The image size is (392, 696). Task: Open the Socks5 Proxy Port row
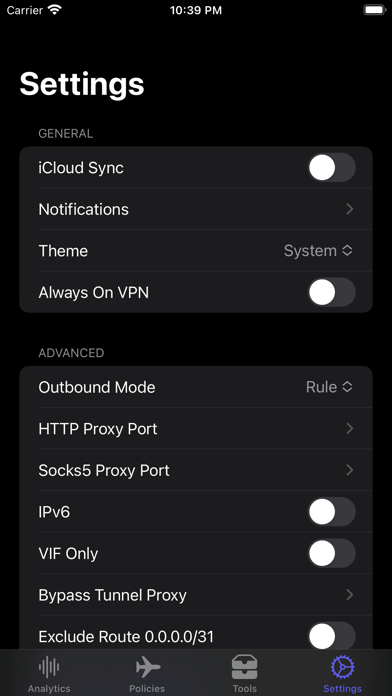(x=196, y=470)
